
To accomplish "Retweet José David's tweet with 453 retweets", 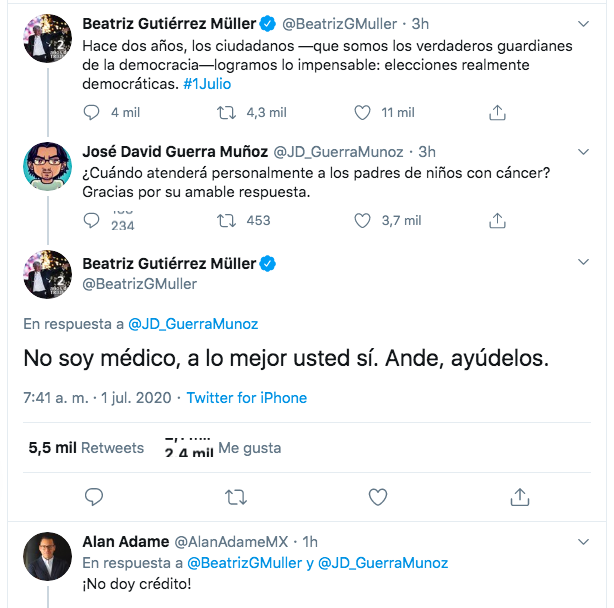I will (227, 220).
